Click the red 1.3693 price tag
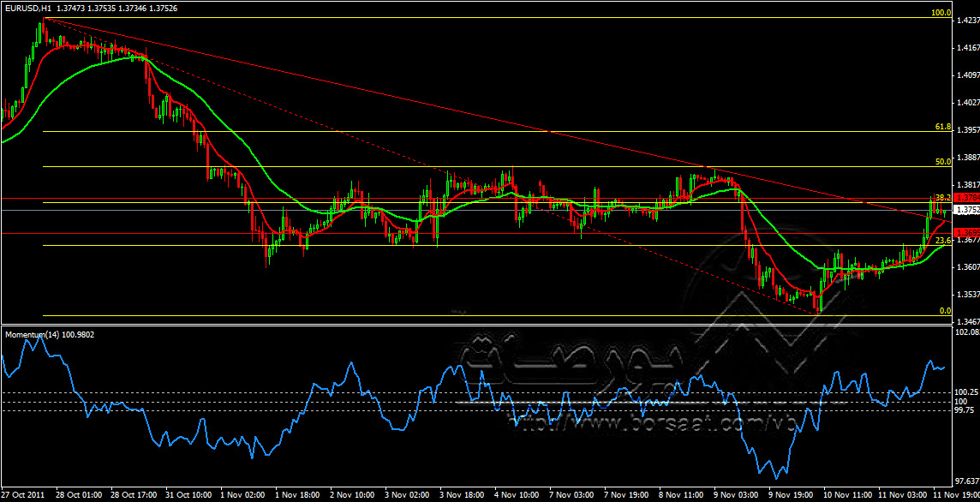 [966, 233]
